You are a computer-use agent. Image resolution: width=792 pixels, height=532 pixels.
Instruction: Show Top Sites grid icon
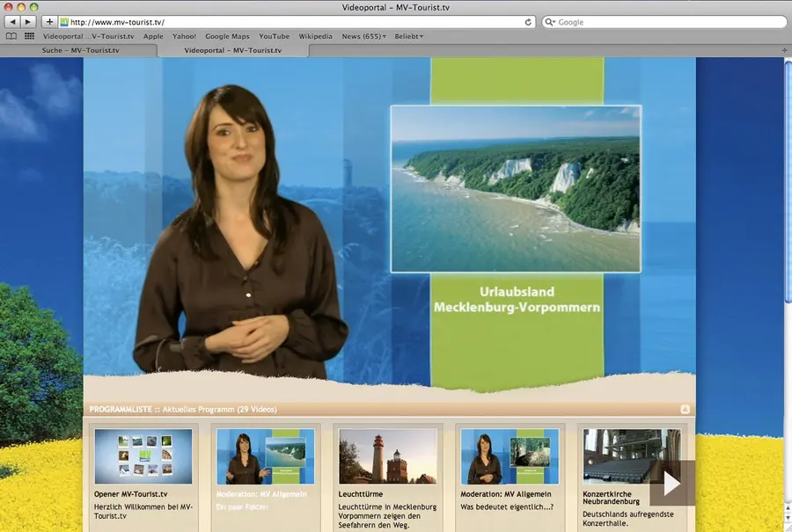(x=29, y=37)
